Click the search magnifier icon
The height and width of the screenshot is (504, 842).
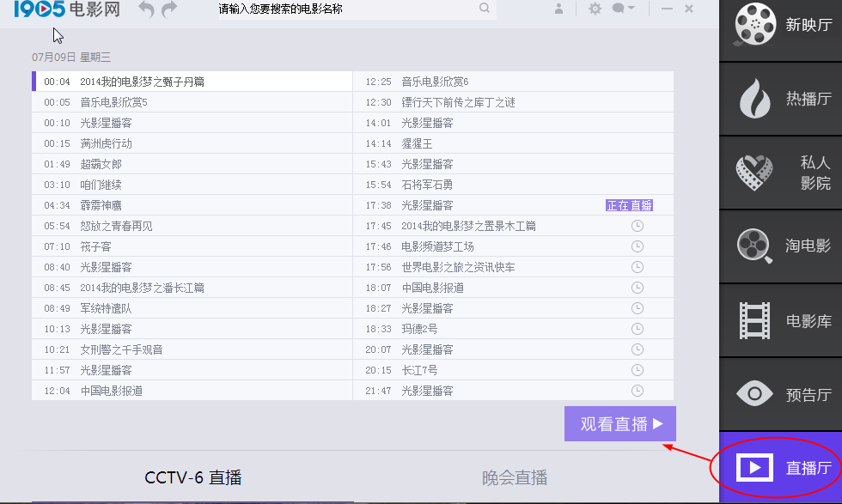pyautogui.click(x=485, y=8)
